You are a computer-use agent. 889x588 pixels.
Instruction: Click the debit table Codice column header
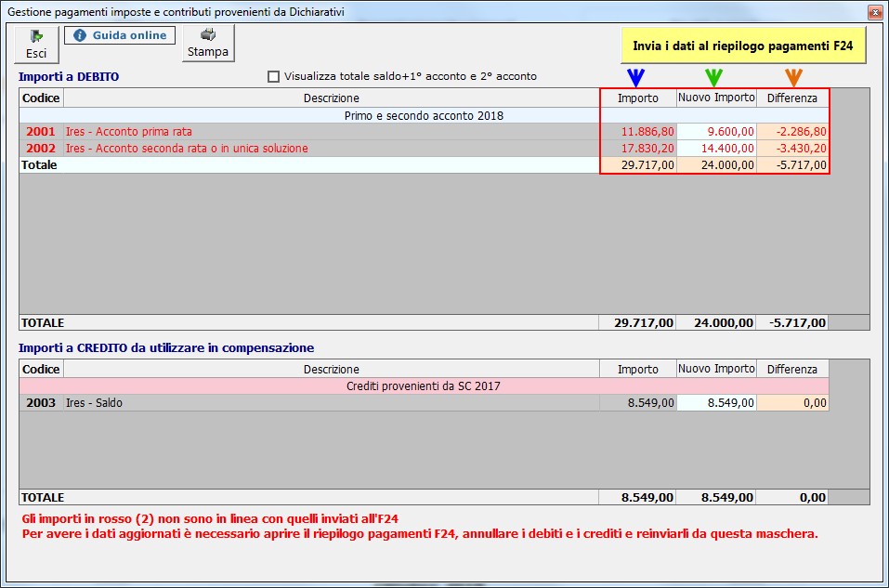pos(41,98)
